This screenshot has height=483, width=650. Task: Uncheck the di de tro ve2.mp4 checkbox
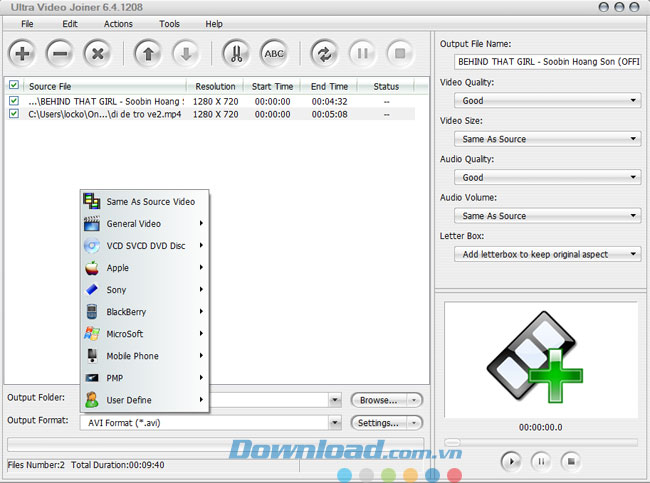(x=14, y=114)
